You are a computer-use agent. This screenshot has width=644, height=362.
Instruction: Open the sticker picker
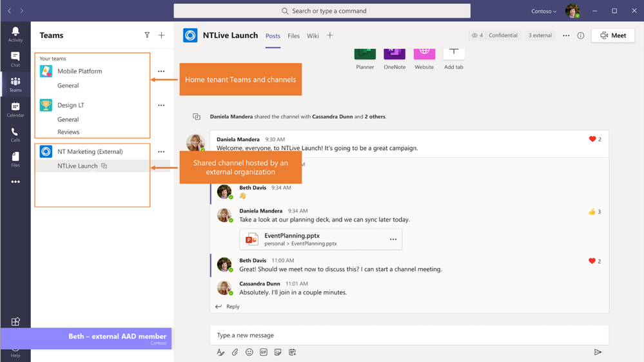click(x=278, y=352)
